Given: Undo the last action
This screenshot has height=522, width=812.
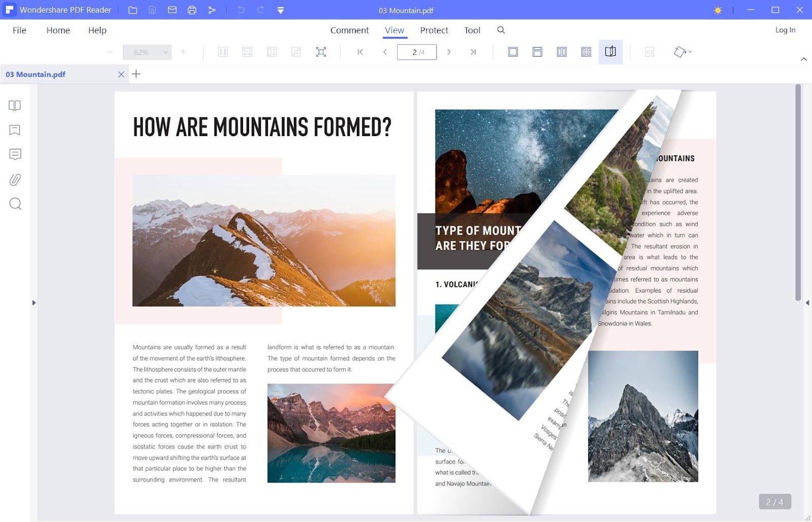Looking at the screenshot, I should [x=241, y=10].
